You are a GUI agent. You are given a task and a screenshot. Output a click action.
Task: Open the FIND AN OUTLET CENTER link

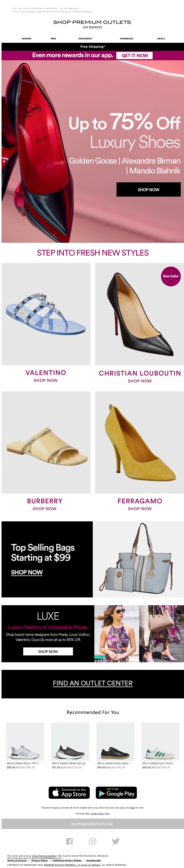click(93, 683)
